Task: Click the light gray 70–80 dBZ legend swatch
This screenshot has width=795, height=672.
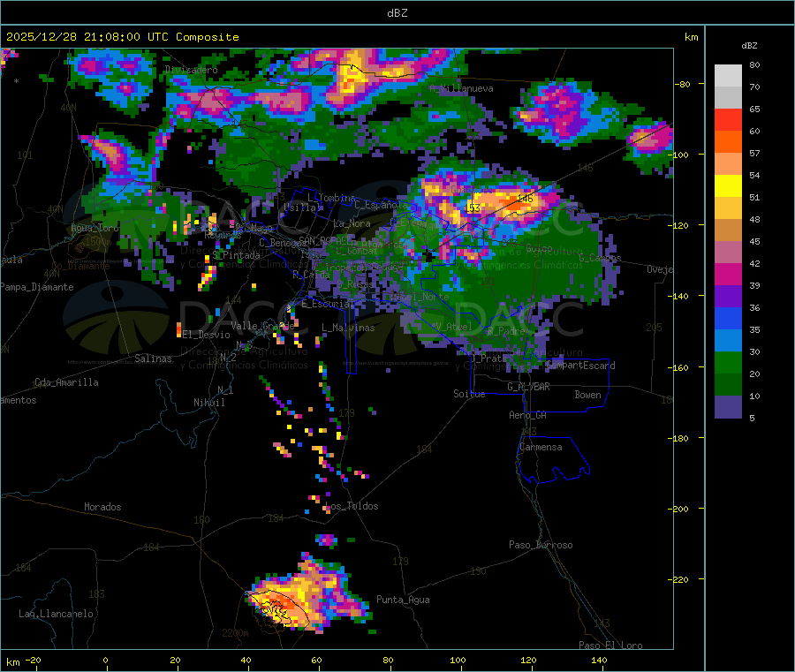Action: pos(728,76)
